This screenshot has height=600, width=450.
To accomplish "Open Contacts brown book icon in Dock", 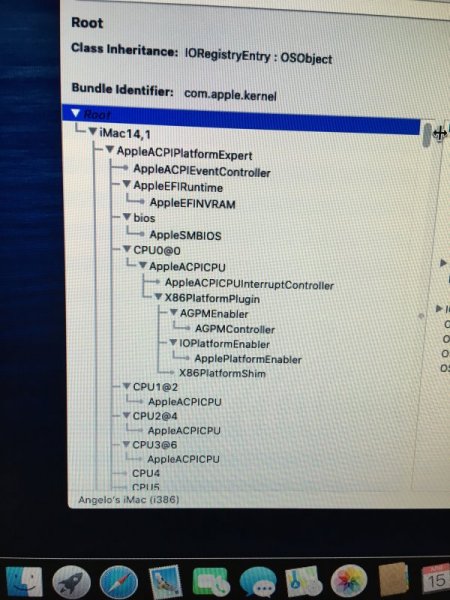I will tap(393, 581).
